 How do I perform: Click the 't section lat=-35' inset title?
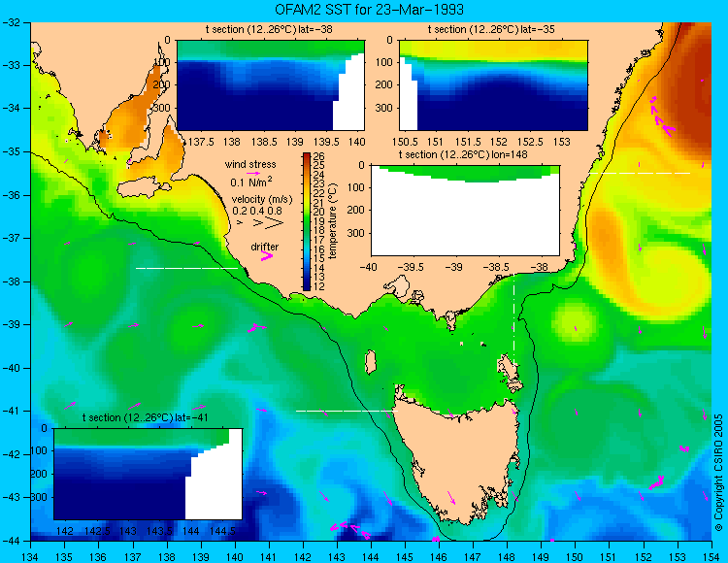click(491, 30)
